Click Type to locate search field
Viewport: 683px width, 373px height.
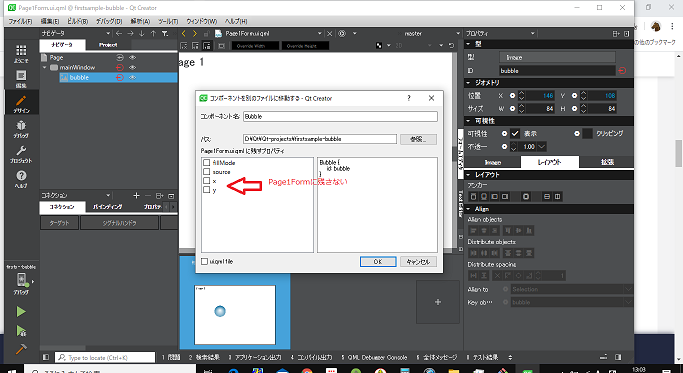(105, 357)
